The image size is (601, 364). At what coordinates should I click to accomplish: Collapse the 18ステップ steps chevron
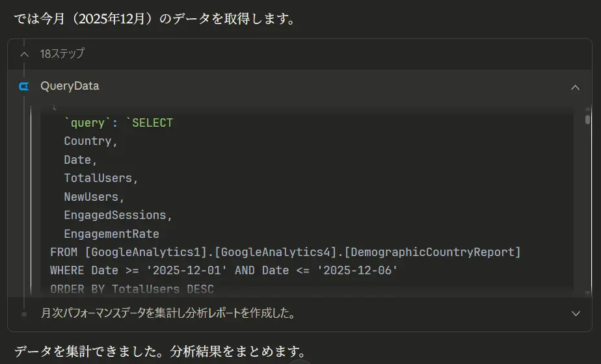pyautogui.click(x=24, y=54)
